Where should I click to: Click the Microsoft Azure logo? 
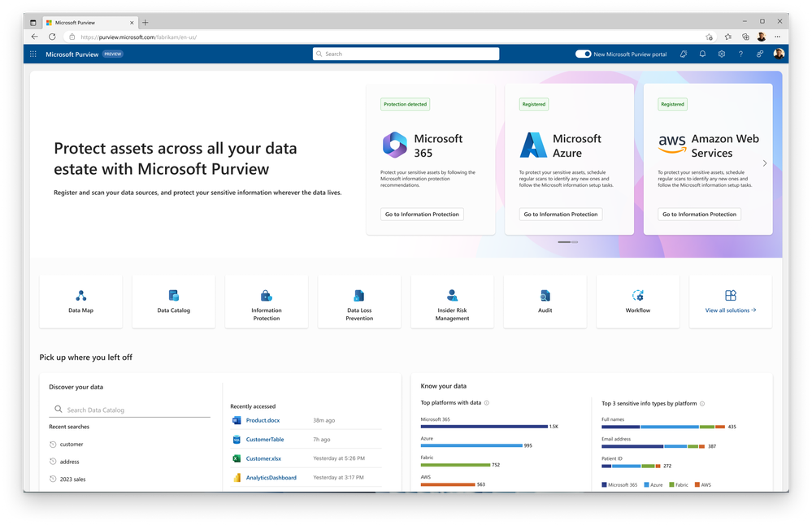pos(533,145)
